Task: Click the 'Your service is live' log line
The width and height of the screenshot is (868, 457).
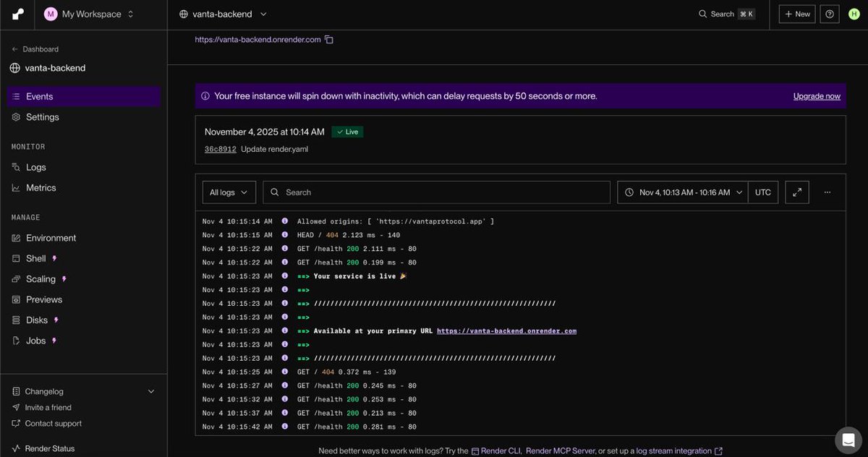Action: (360, 276)
